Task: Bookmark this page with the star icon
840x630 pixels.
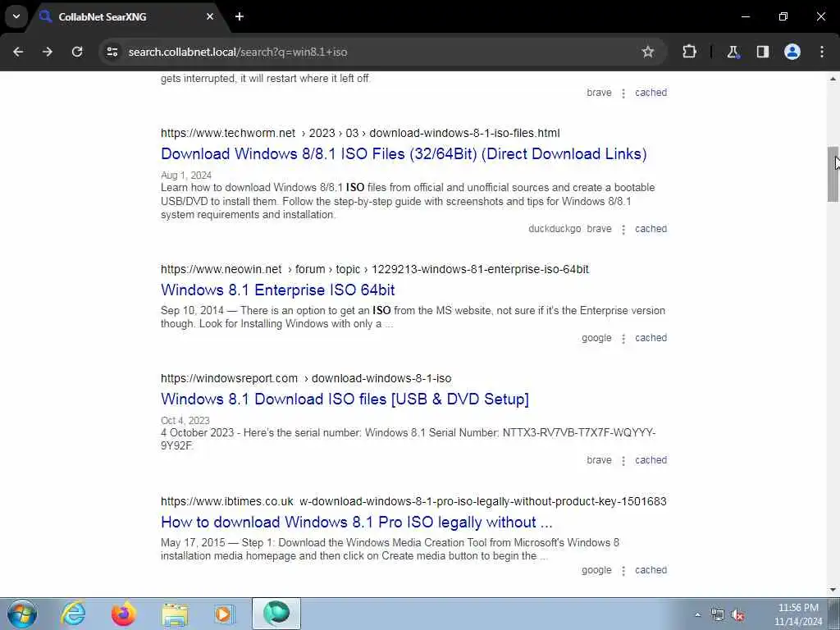Action: [x=648, y=52]
